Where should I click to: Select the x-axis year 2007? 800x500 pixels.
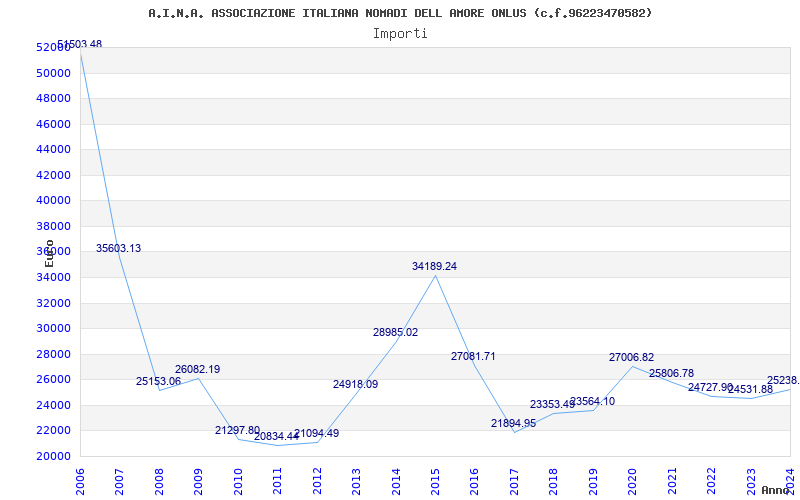coord(119,481)
